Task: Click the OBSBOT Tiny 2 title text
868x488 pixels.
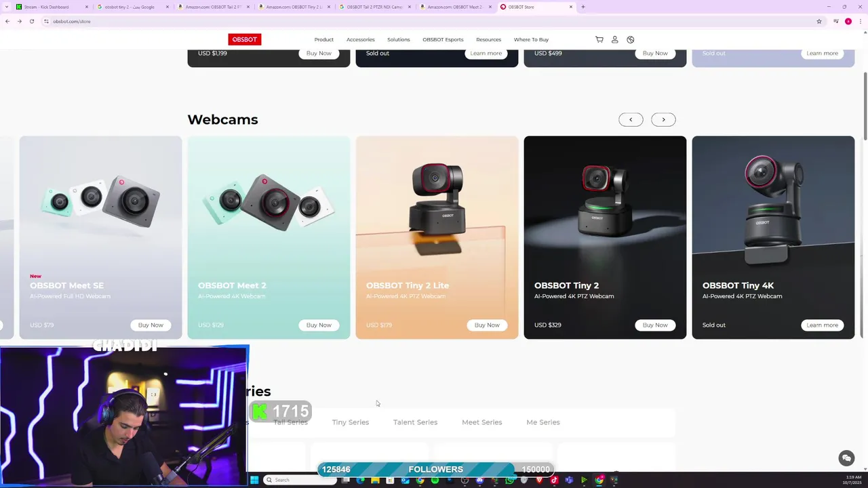Action: (566, 285)
